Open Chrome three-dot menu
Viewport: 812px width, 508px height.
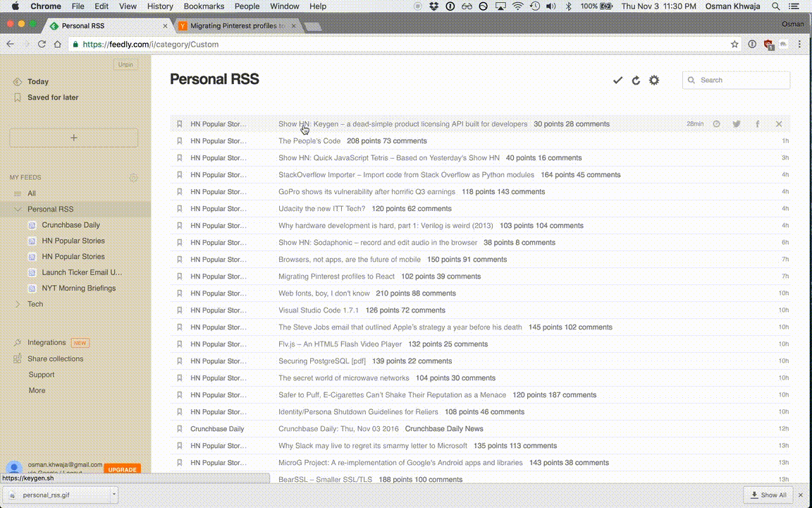point(799,44)
